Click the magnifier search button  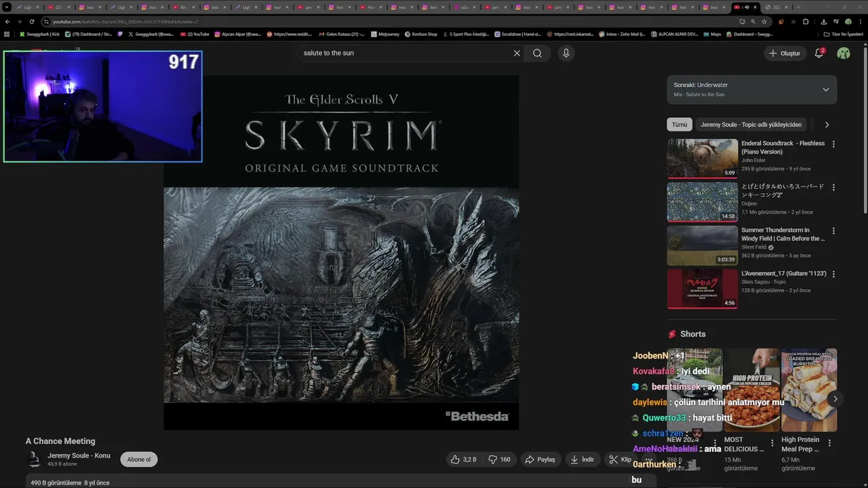click(537, 53)
